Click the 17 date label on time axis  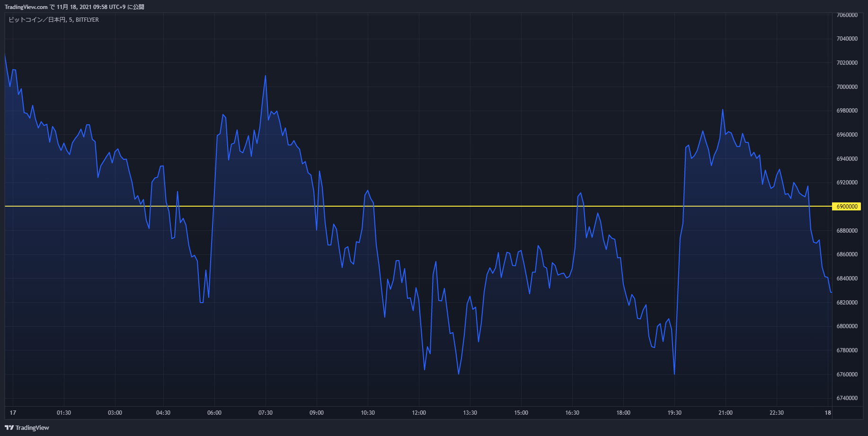[13, 413]
